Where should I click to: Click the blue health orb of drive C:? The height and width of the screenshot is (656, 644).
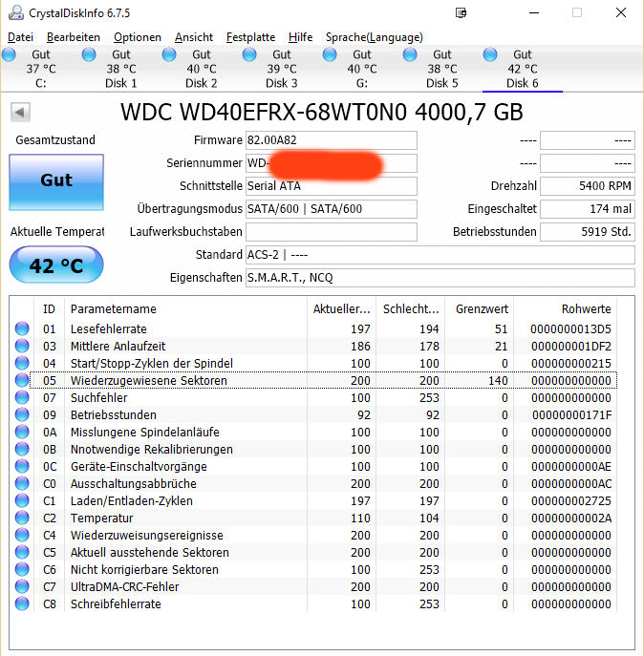click(x=9, y=54)
